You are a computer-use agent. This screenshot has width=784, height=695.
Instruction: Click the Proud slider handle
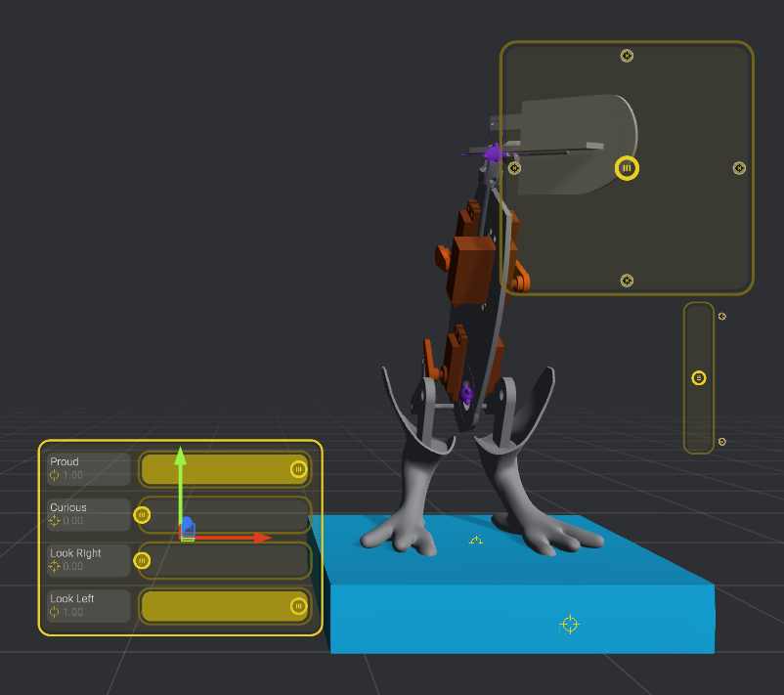tap(298, 469)
